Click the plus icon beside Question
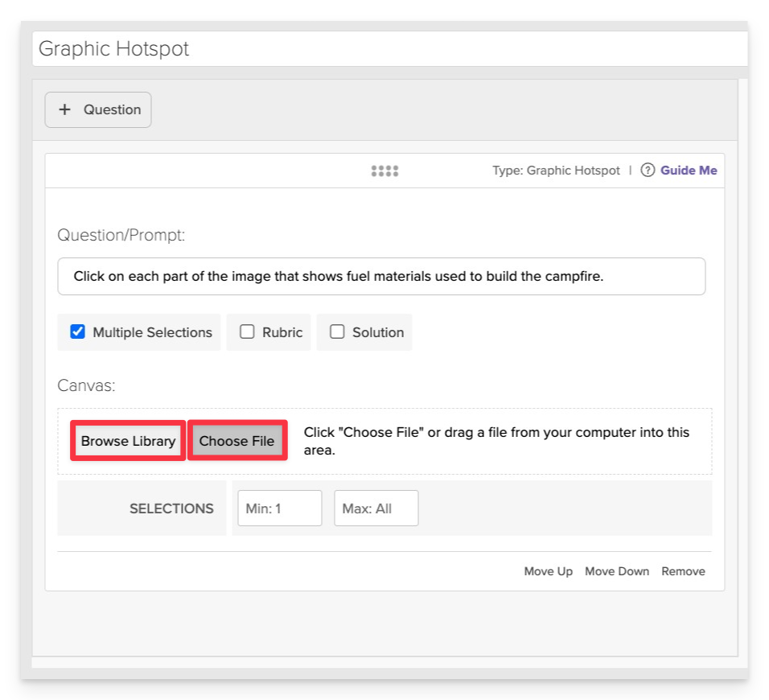This screenshot has width=769, height=700. pos(64,109)
